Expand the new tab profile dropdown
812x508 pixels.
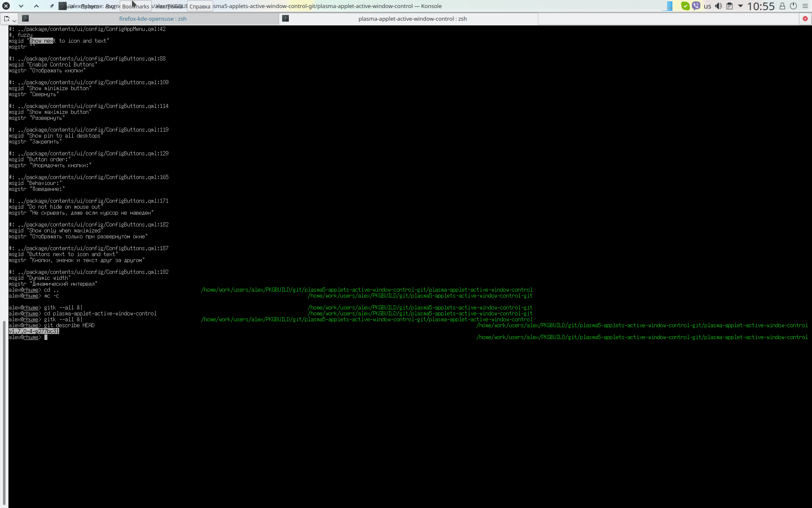[x=14, y=20]
